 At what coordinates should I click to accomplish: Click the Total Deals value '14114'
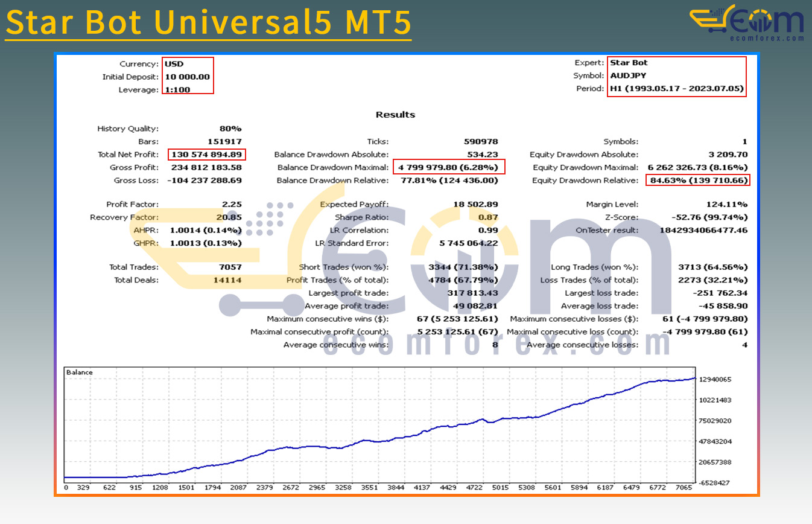(x=228, y=280)
